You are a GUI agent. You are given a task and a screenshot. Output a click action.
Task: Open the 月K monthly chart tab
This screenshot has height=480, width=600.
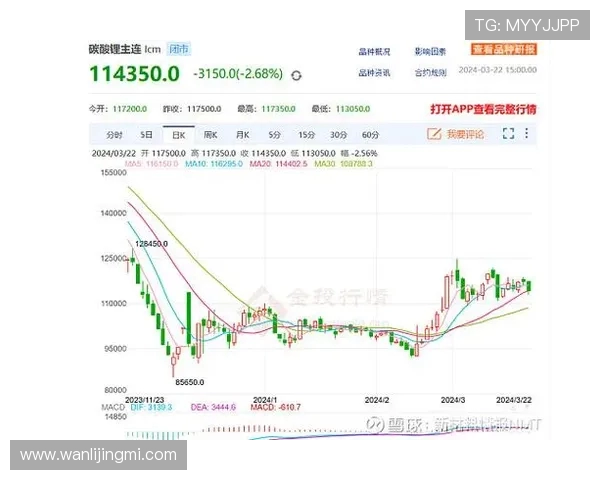(242, 134)
